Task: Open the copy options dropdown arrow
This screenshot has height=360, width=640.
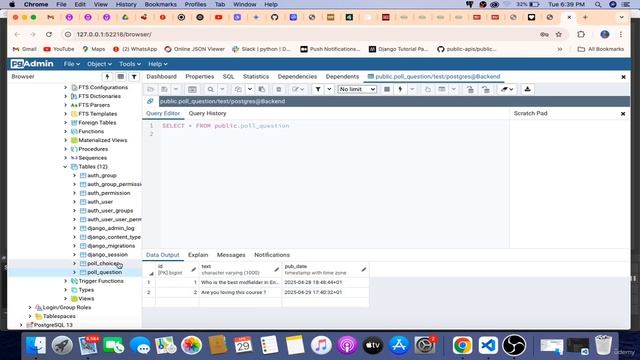Action: click(x=250, y=89)
